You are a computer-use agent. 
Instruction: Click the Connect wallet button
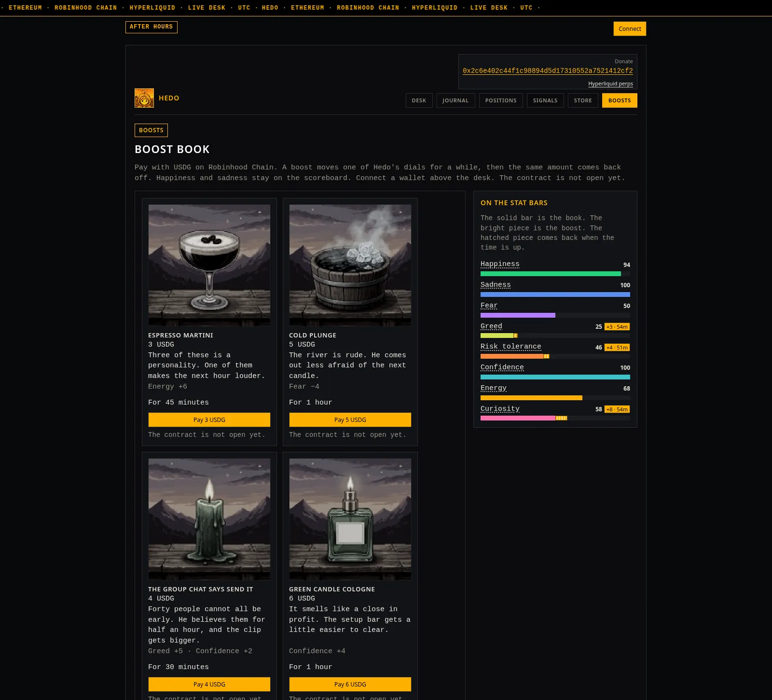point(630,28)
